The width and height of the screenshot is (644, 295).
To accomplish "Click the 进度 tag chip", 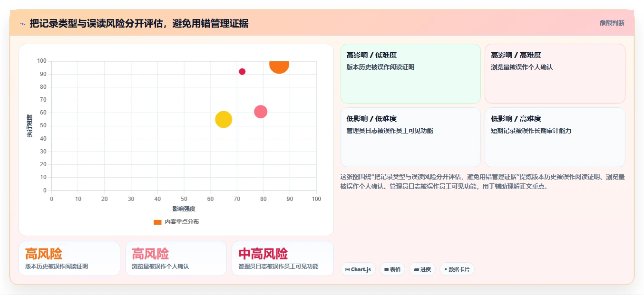I will 422,269.
